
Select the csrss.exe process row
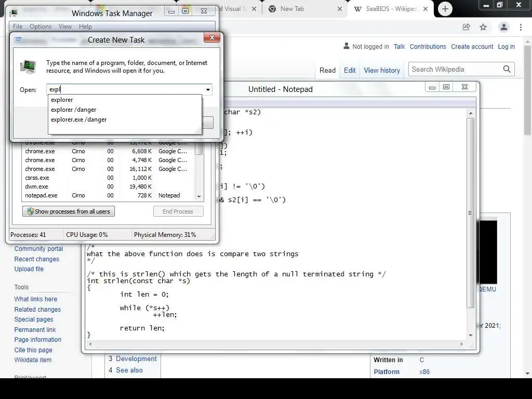pos(109,178)
